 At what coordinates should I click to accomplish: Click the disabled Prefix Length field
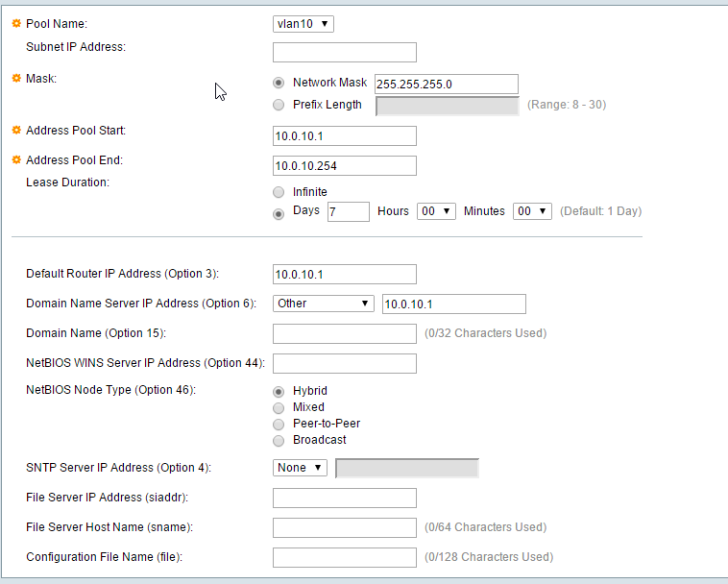(x=448, y=107)
